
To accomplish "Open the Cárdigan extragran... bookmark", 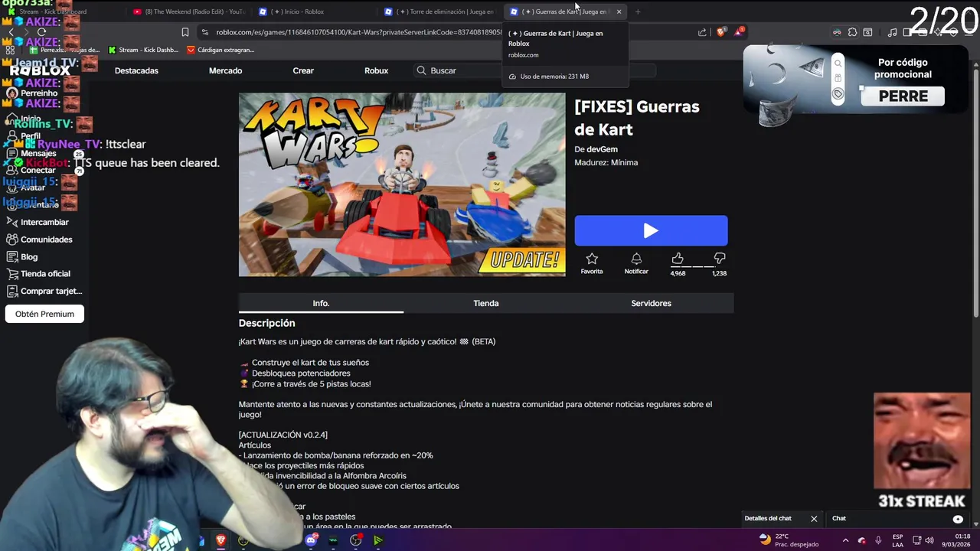I will click(220, 50).
